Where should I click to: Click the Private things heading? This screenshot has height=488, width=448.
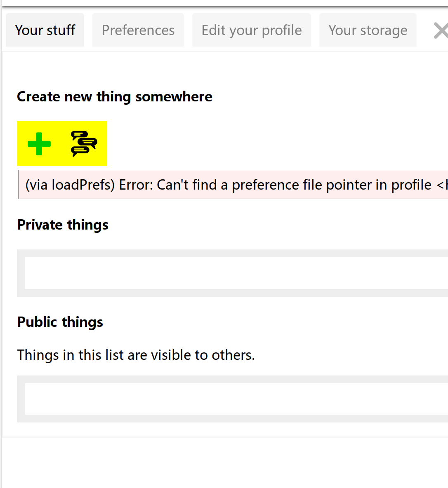click(x=63, y=225)
